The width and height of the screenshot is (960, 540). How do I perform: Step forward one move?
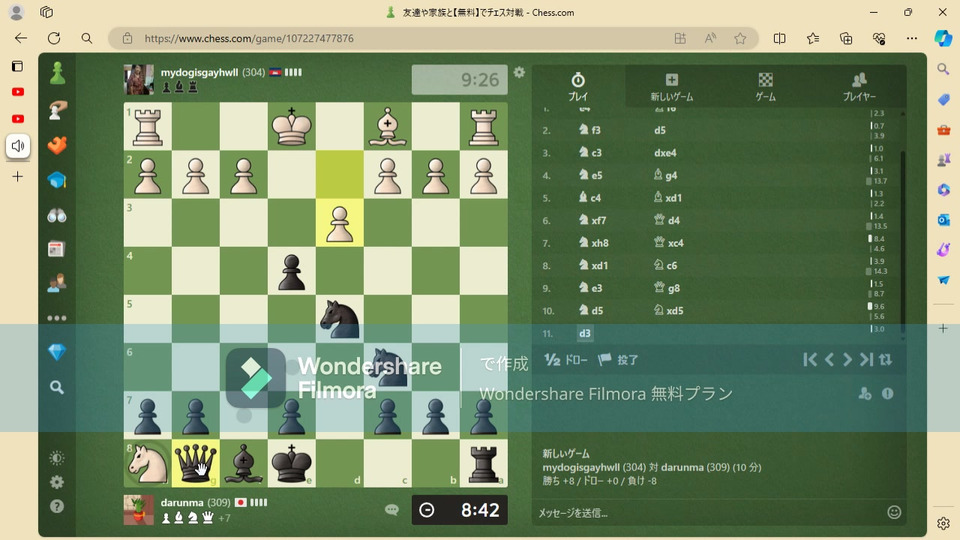pyautogui.click(x=847, y=360)
